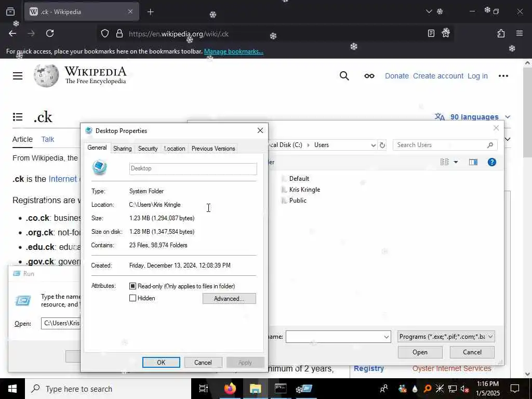Click the tracking protection shield icon
The width and height of the screenshot is (532, 399).
click(105, 34)
